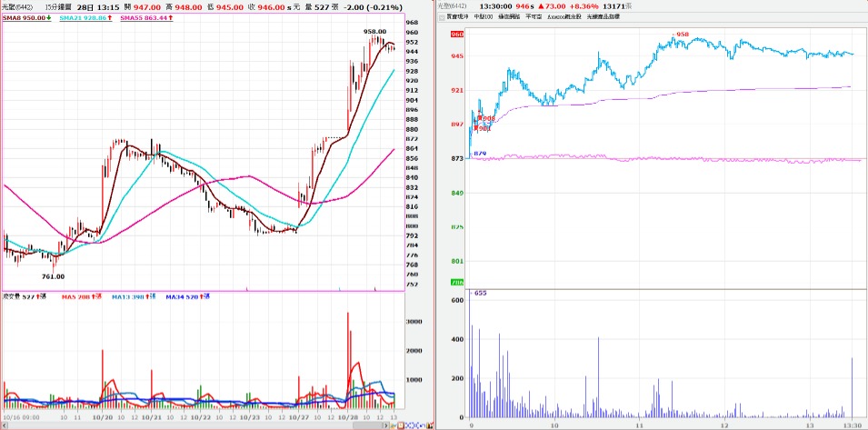Image resolution: width=868 pixels, height=430 pixels.
Task: Toggle the 買賣現沖 checkbox
Action: pyautogui.click(x=442, y=17)
